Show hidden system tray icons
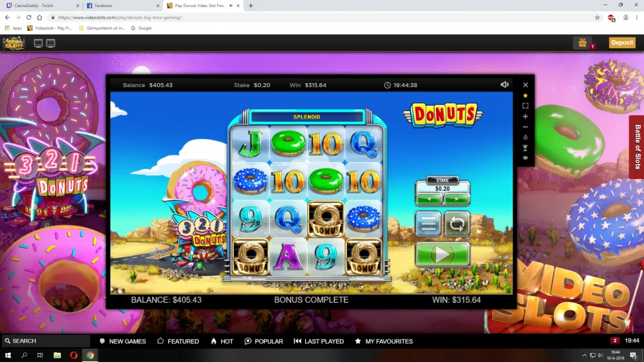Screen dimensions: 644x362 585,356
